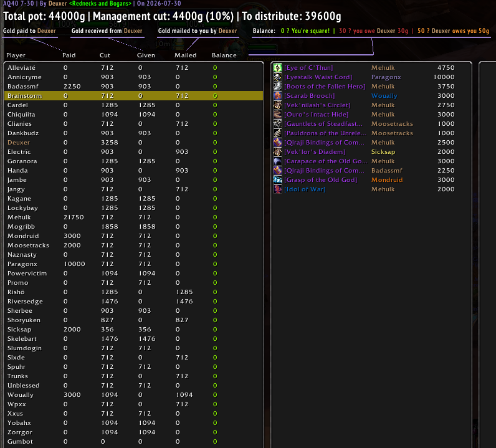Select the Zorrgor player row
The width and height of the screenshot is (496, 448).
(133, 432)
